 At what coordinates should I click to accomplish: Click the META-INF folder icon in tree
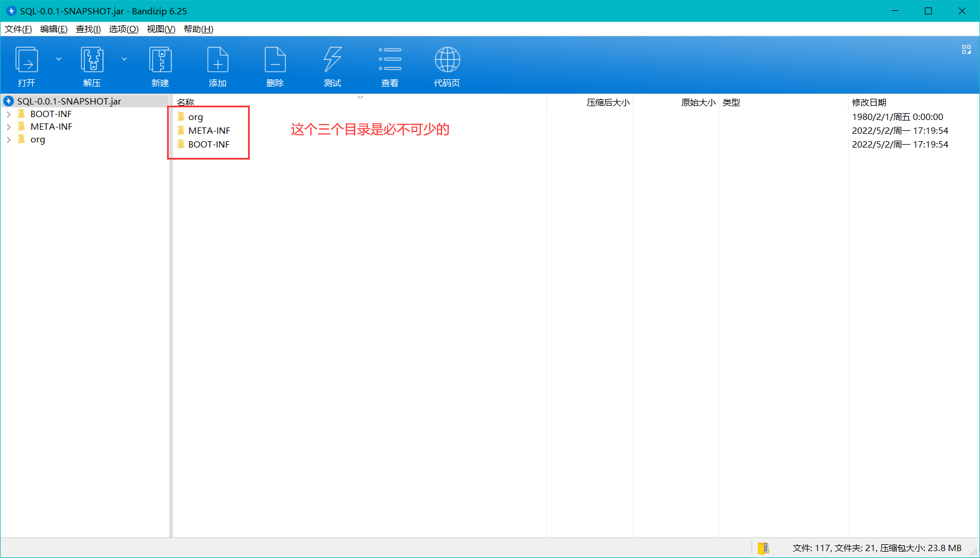coord(22,126)
